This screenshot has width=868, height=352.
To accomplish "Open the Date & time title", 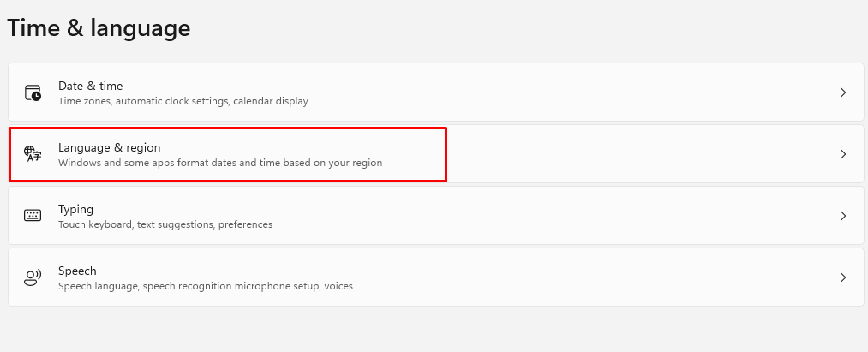I will (90, 86).
